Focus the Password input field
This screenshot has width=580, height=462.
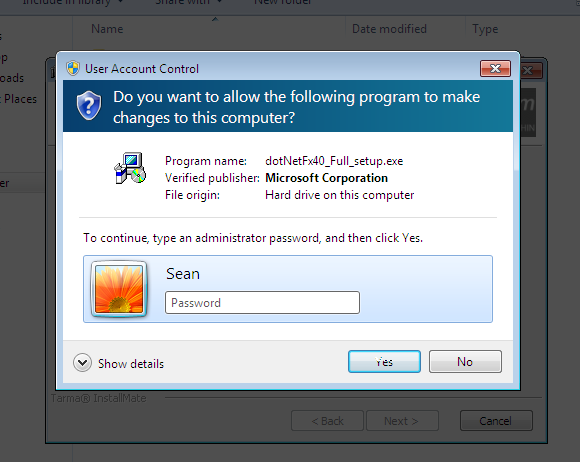[x=262, y=303]
